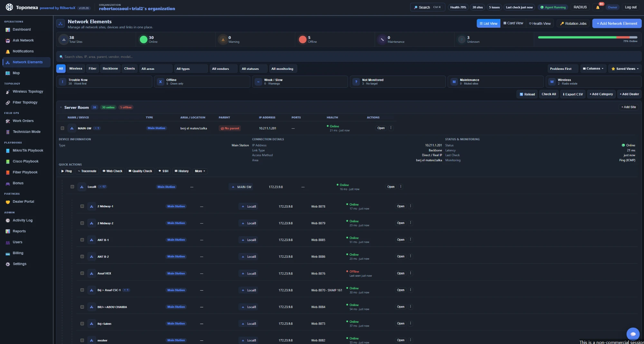This screenshot has width=644, height=344.
Task: Open Cisco Playbook
Action: (x=25, y=162)
